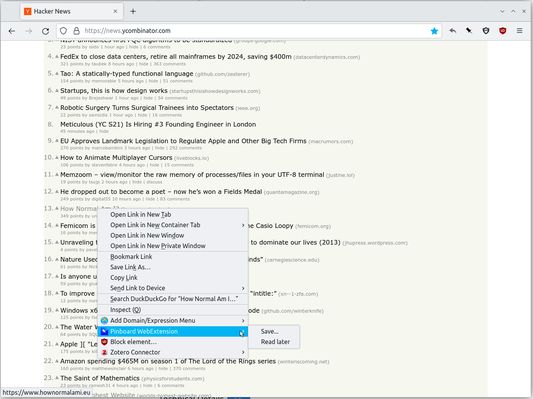Choose Open Link in New Private Window
The image size is (533, 399).
coord(173,246)
